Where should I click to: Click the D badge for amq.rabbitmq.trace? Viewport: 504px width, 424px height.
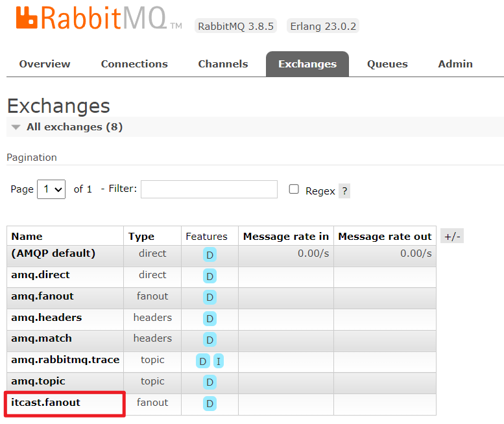[203, 361]
